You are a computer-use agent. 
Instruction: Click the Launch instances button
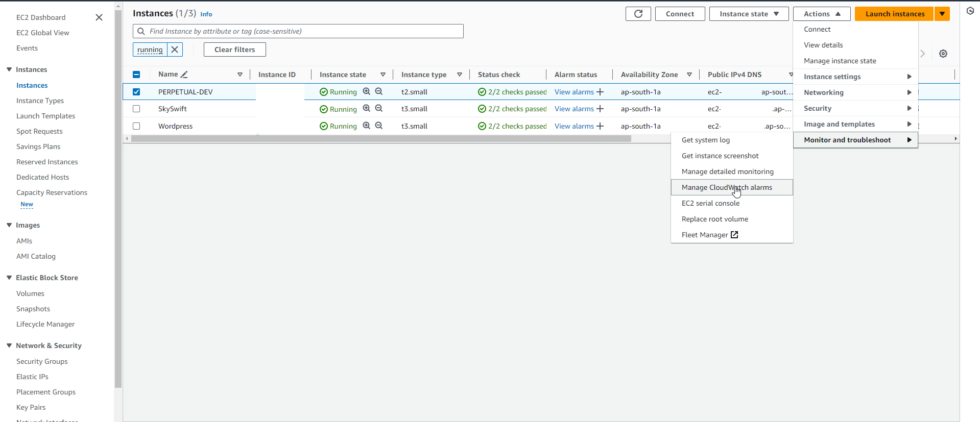tap(895, 14)
